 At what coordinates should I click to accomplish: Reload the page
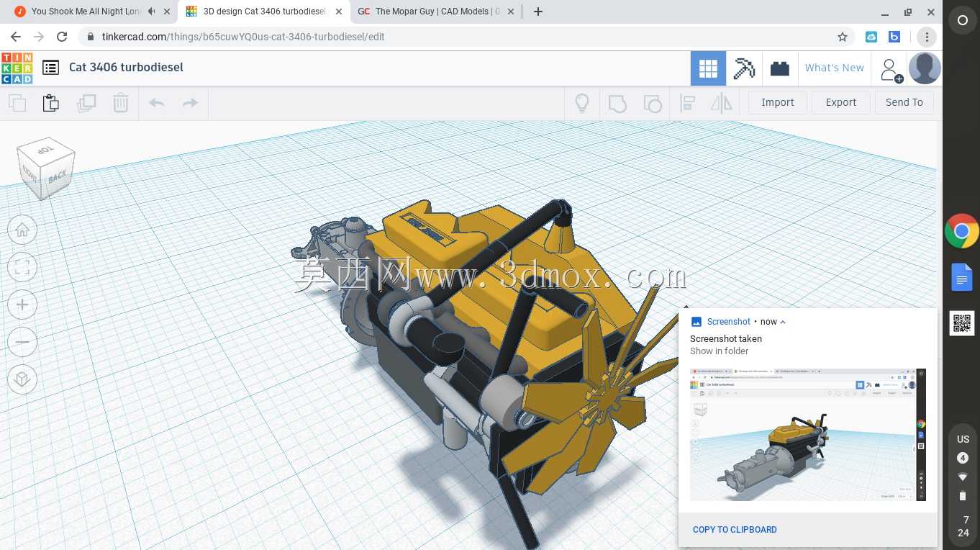[62, 37]
